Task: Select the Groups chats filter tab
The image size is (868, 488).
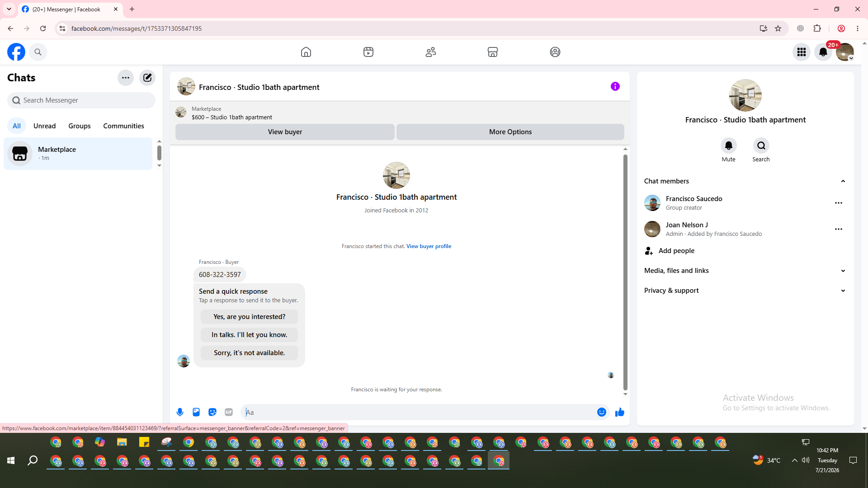Action: click(x=80, y=126)
